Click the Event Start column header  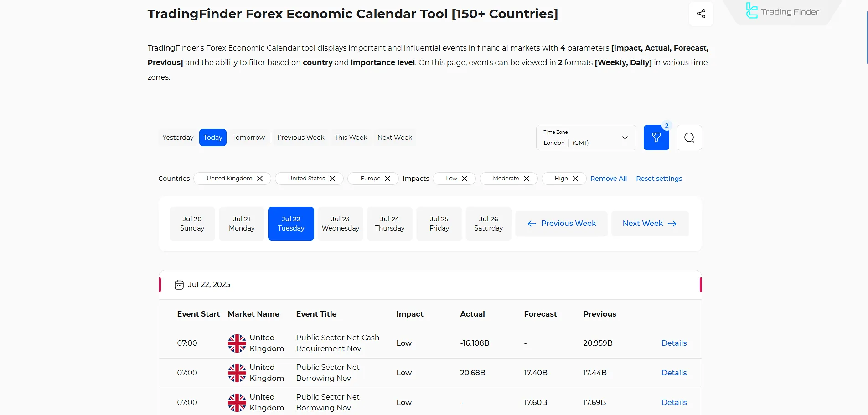pyautogui.click(x=198, y=314)
